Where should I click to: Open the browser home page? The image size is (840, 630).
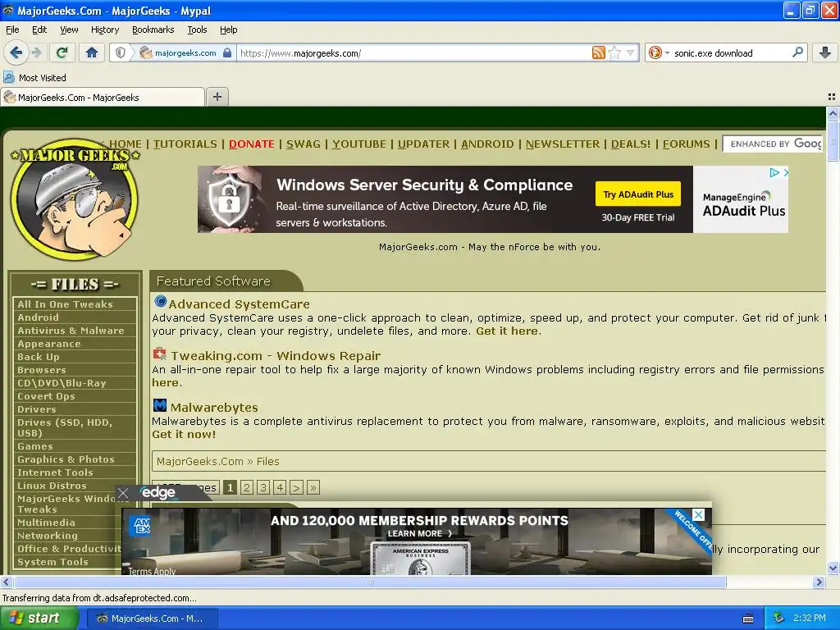point(92,52)
